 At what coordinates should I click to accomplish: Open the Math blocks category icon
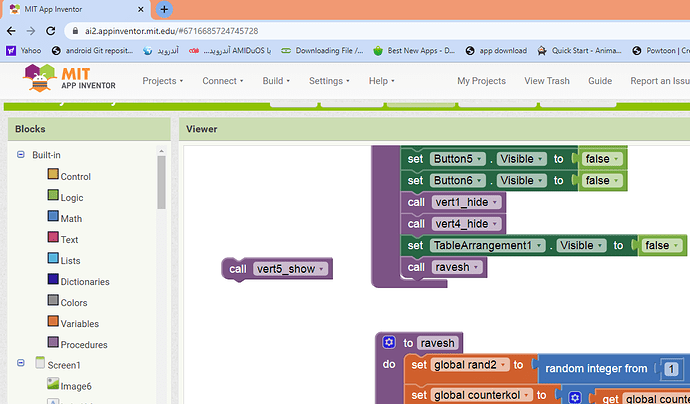[x=53, y=218]
